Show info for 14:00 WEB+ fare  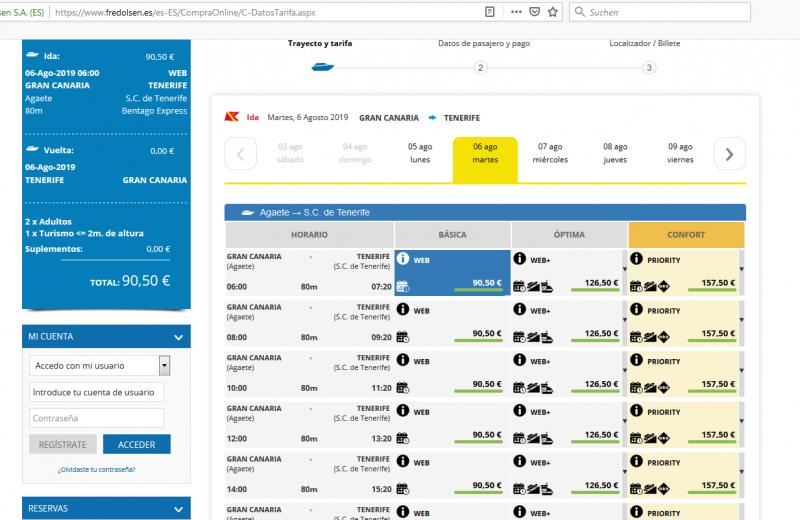[519, 461]
